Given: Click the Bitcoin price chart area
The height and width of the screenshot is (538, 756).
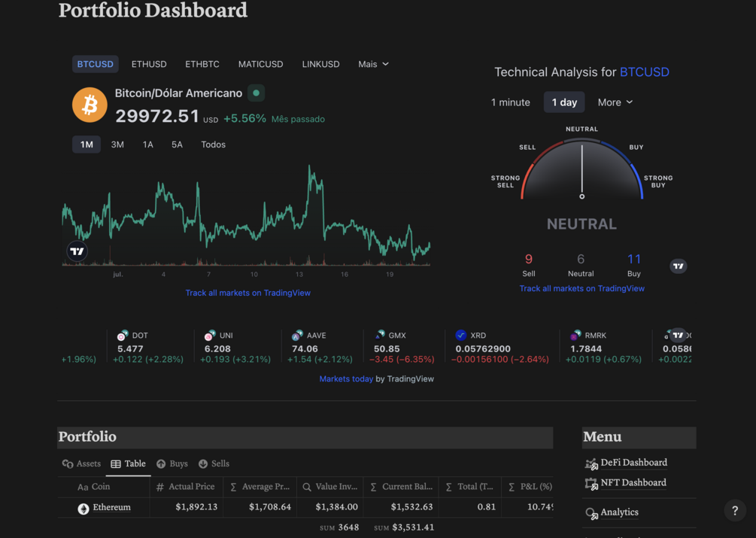Looking at the screenshot, I should tap(246, 216).
